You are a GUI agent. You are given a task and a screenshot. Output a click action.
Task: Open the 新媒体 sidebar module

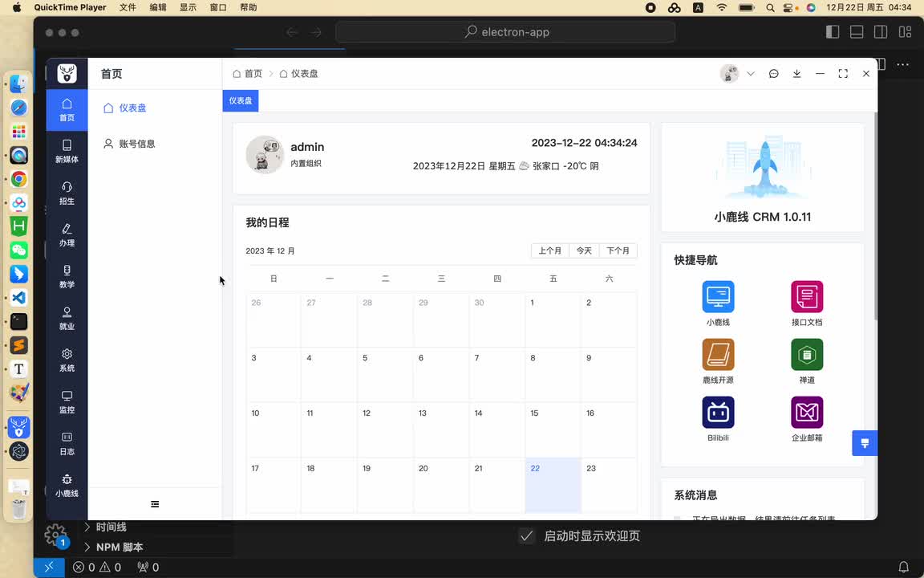pos(67,152)
